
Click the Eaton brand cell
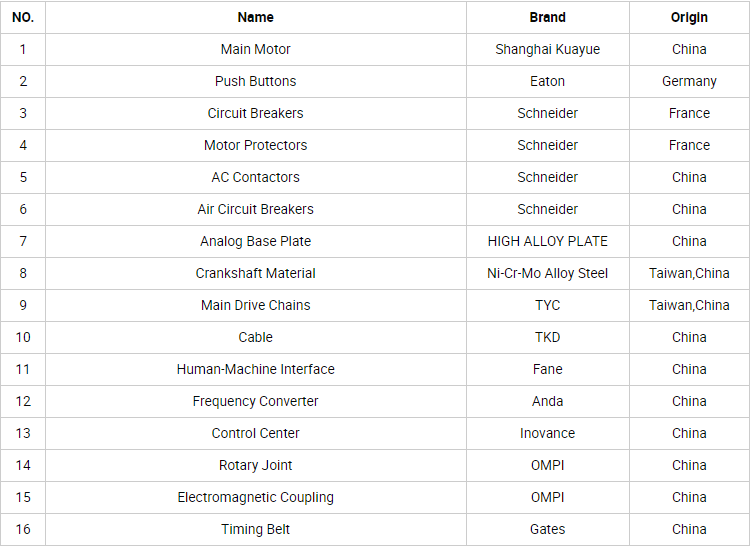[x=547, y=82]
